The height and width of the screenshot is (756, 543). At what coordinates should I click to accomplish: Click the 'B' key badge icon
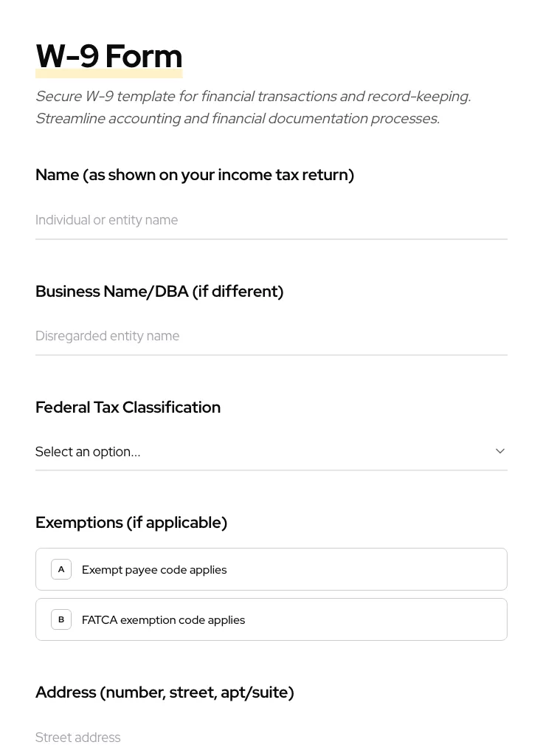point(61,619)
